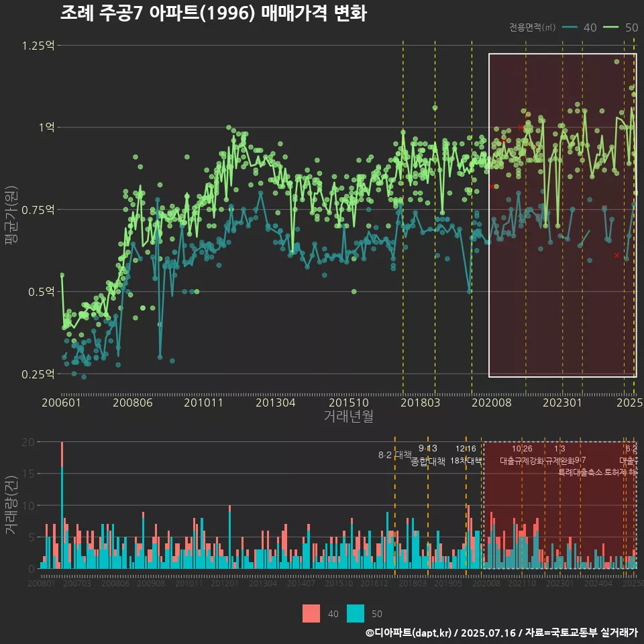Click the '전용면적(㎡)' legend heading
Image resolution: width=644 pixels, height=644 pixels.
coord(532,28)
